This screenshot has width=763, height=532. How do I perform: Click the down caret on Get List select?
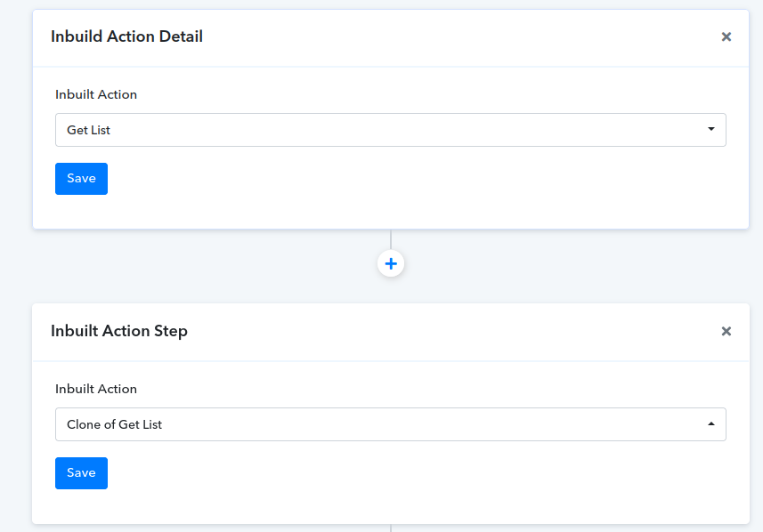[x=711, y=129]
